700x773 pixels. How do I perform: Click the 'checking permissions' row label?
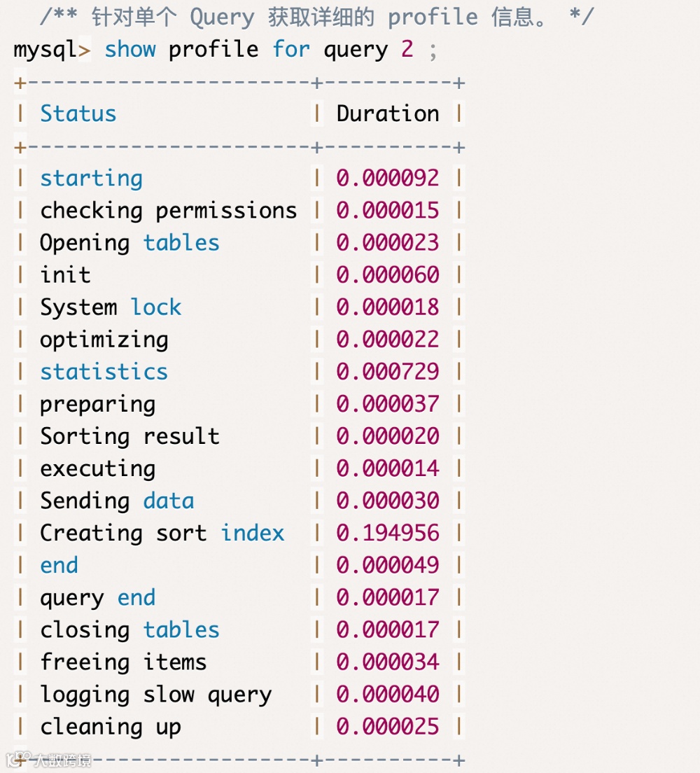click(x=168, y=211)
